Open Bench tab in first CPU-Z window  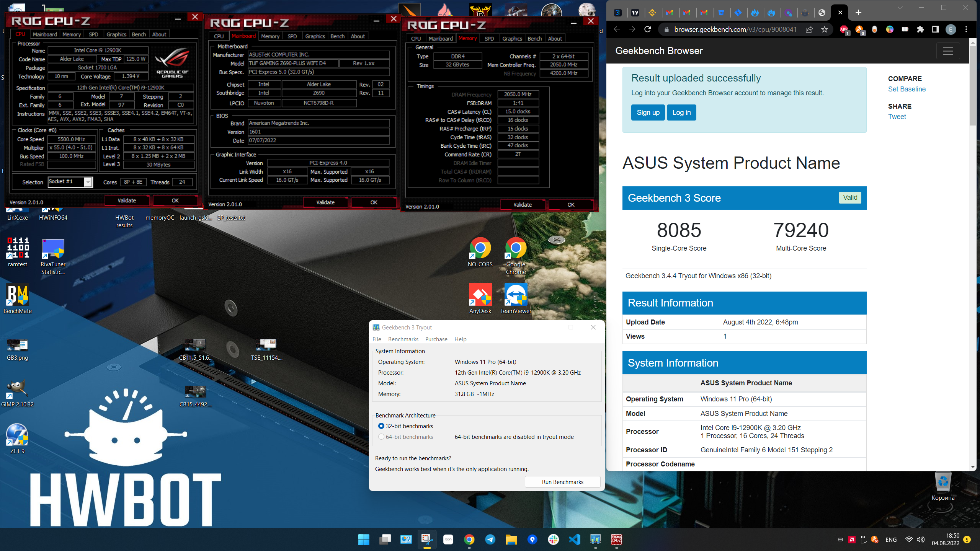click(139, 34)
